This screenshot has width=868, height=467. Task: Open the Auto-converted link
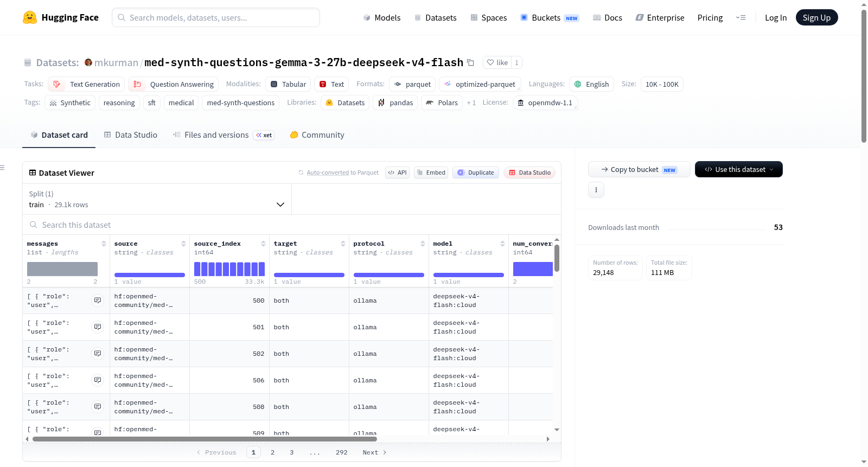coord(328,172)
